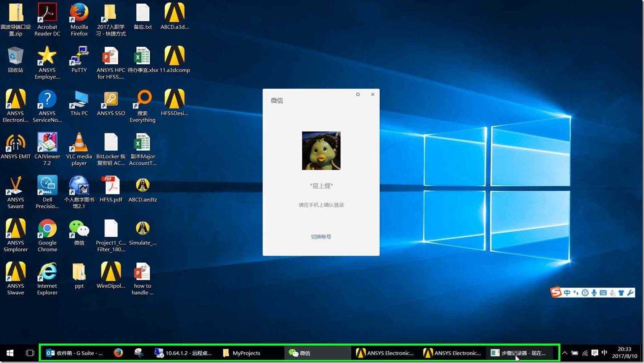Close the WeChat login window

coord(373,95)
